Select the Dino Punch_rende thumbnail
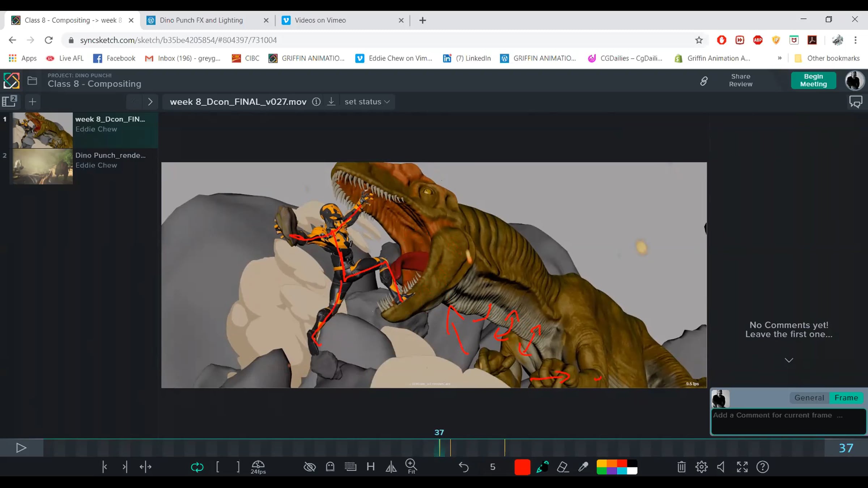The height and width of the screenshot is (488, 868). point(42,167)
